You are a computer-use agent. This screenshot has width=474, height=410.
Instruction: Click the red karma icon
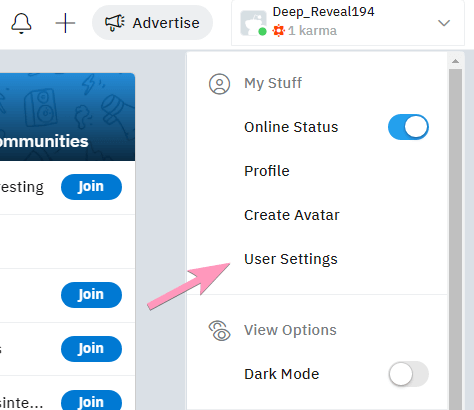[x=279, y=31]
